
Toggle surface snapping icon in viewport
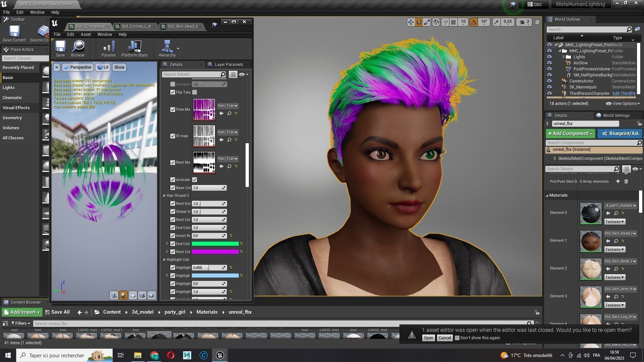click(x=445, y=22)
